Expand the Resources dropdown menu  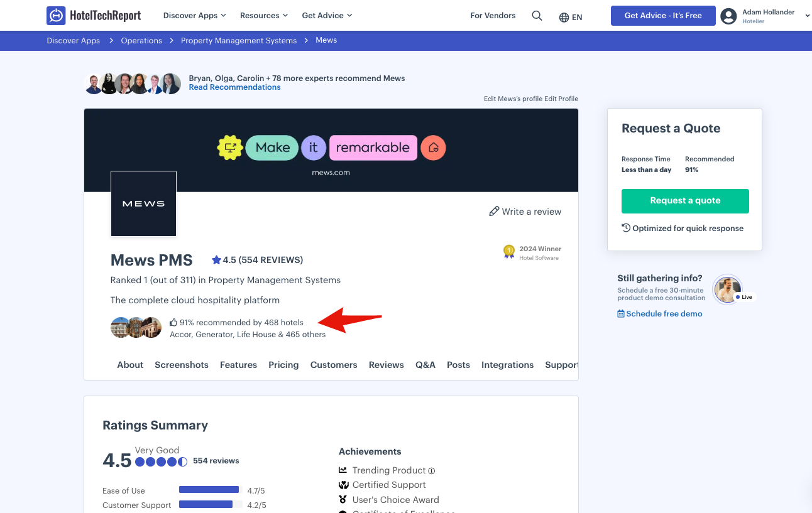(x=264, y=15)
